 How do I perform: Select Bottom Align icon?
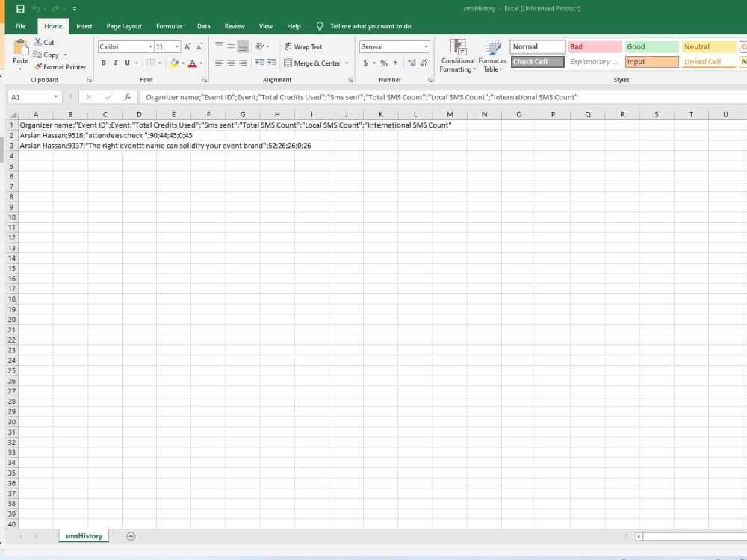click(243, 46)
